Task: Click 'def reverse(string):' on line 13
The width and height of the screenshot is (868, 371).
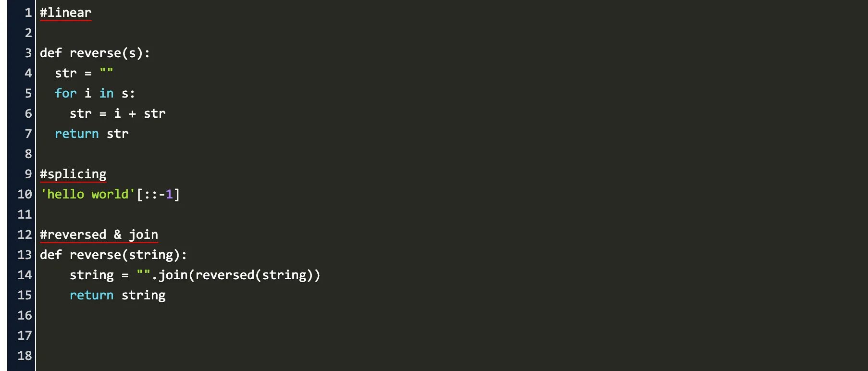Action: coord(113,255)
